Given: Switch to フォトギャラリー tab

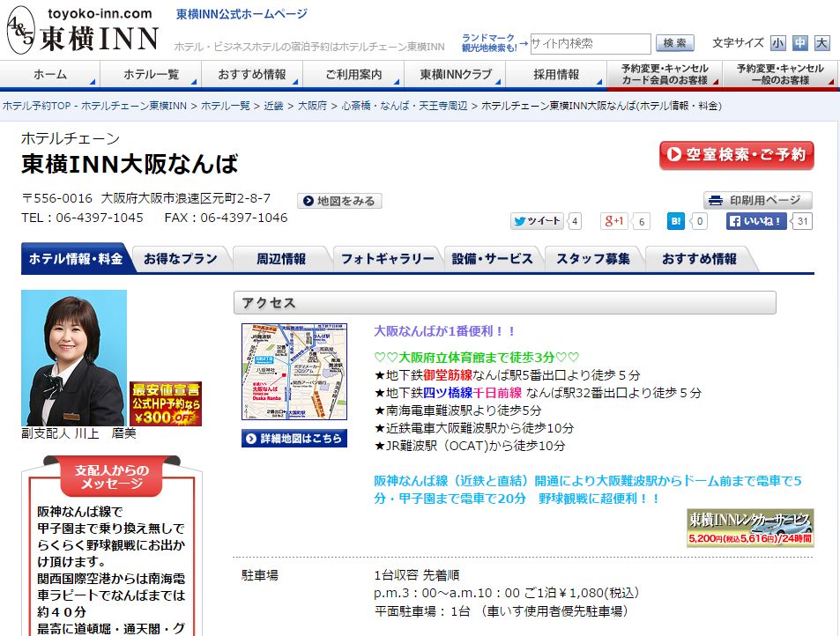Looking at the screenshot, I should point(387,259).
